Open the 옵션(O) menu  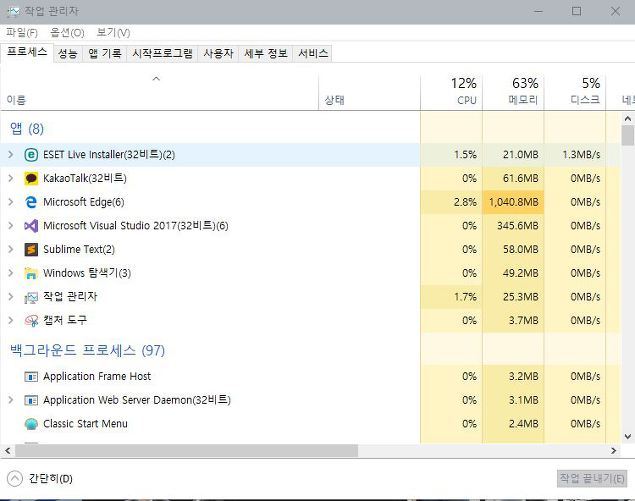(x=67, y=32)
